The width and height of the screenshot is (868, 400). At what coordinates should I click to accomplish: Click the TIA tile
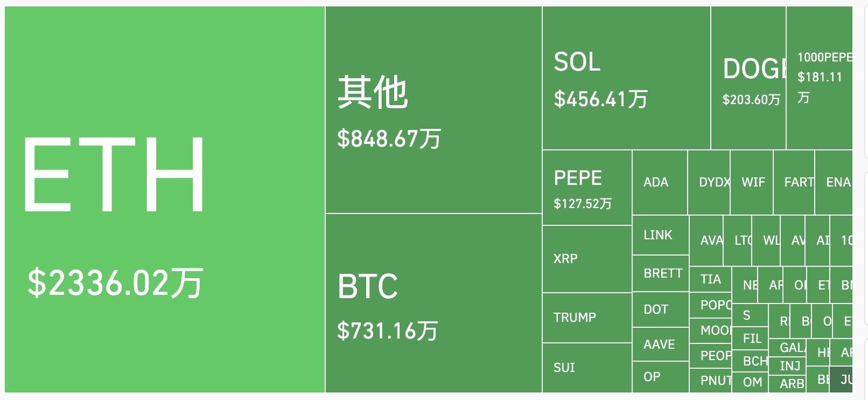click(711, 279)
